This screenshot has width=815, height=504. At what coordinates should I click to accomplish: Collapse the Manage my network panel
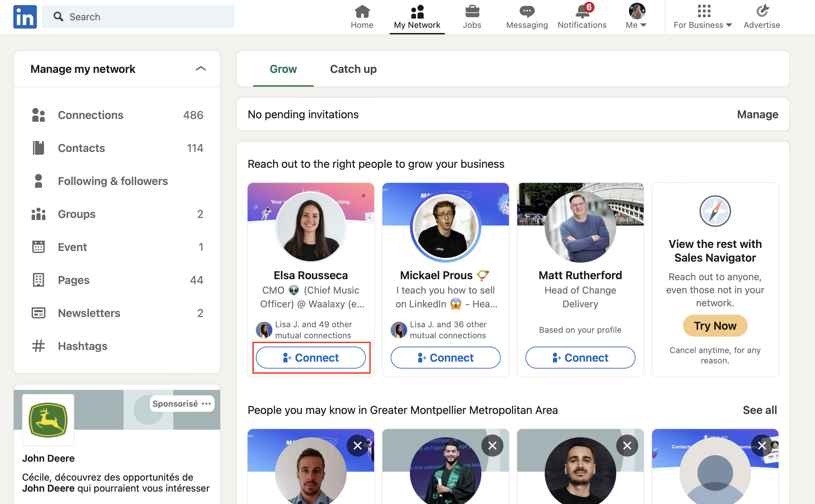pyautogui.click(x=202, y=69)
